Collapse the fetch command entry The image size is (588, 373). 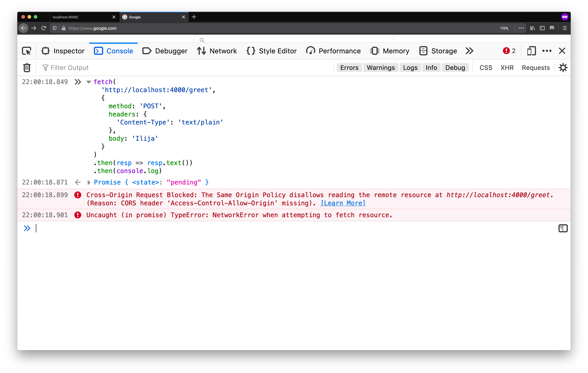coord(89,82)
